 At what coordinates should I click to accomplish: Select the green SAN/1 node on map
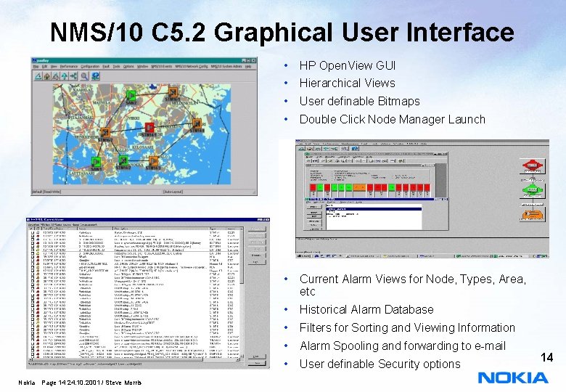[x=96, y=161]
